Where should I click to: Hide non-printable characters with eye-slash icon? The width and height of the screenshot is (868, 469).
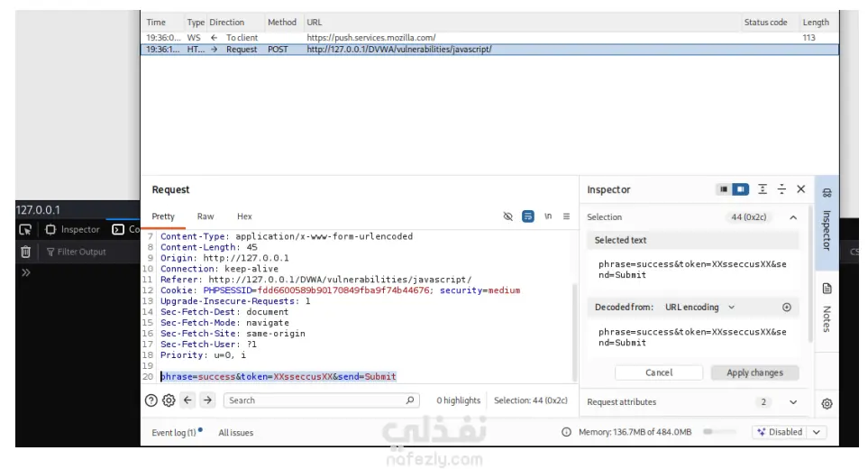pyautogui.click(x=507, y=216)
